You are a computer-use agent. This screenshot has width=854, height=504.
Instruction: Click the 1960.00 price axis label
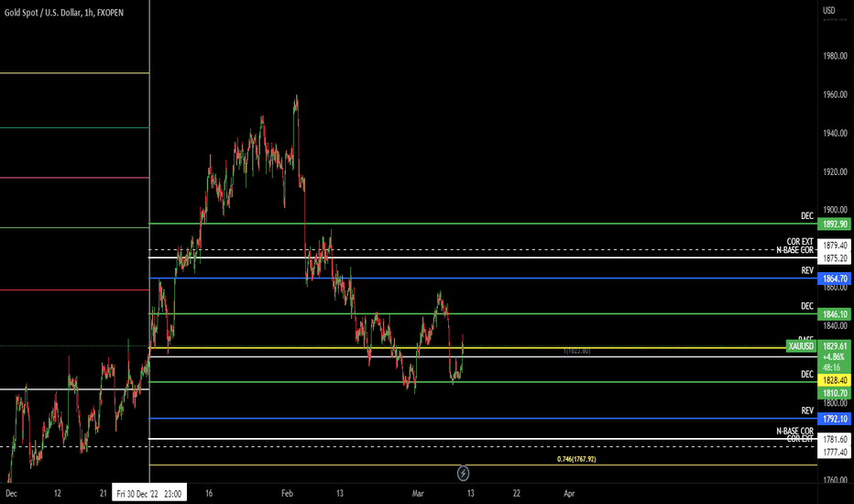[835, 94]
